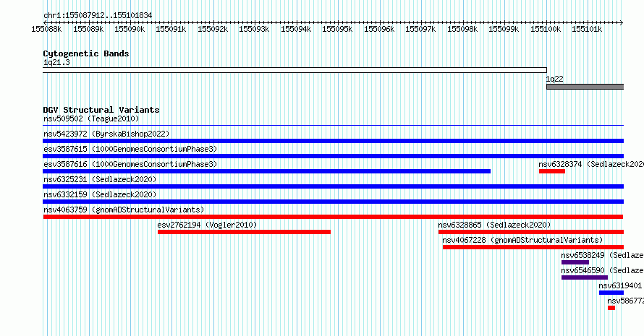The image size is (644, 336).
Task: Select the blue esv3587615 variant bar
Action: tap(333, 156)
